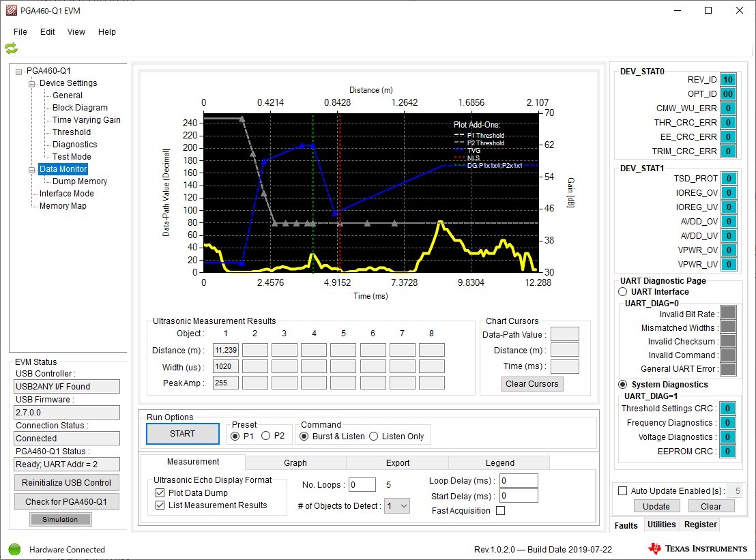The image size is (756, 560).
Task: Uncheck Plot Data Dump checkbox
Action: click(160, 492)
